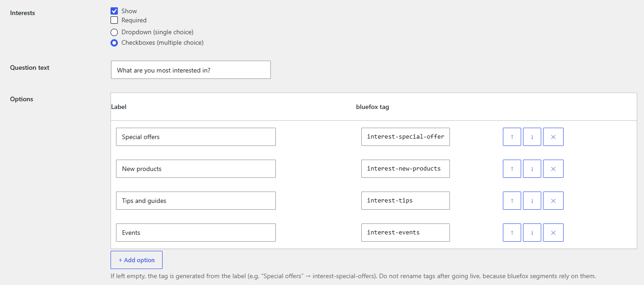This screenshot has width=644, height=285.
Task: Move the Tips and guides option down
Action: tap(532, 201)
